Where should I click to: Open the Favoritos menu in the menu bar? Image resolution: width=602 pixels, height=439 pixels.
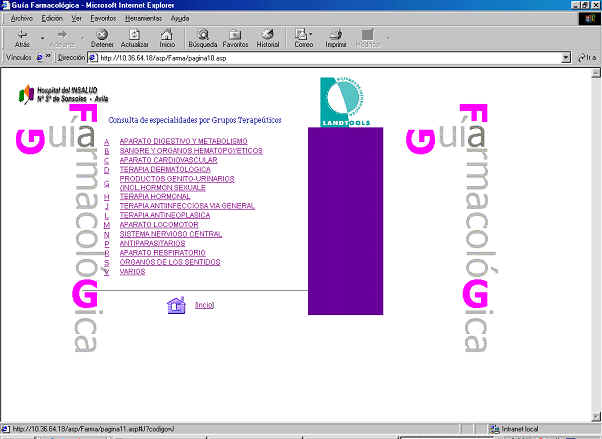click(x=103, y=18)
